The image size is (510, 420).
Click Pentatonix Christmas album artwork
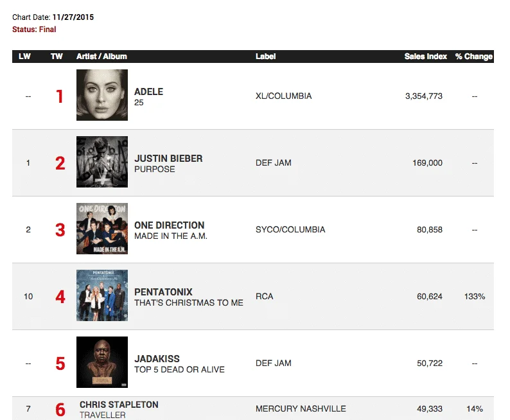(x=101, y=295)
